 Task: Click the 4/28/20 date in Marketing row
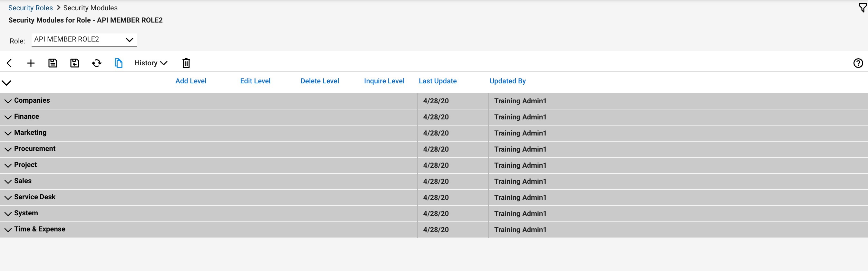(436, 133)
